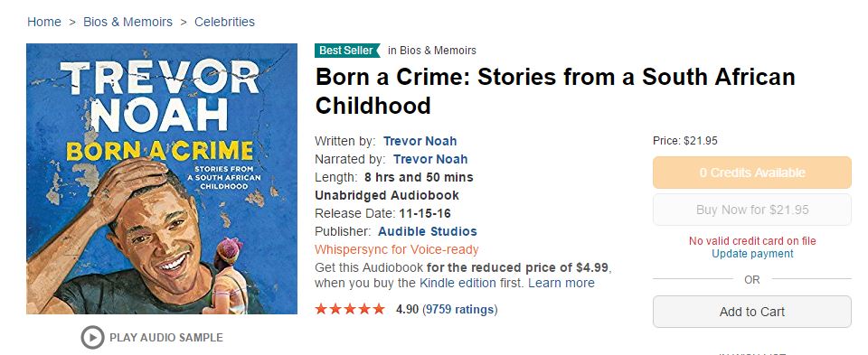Click the Best Seller badge
This screenshot has height=355, width=868.
(x=347, y=51)
